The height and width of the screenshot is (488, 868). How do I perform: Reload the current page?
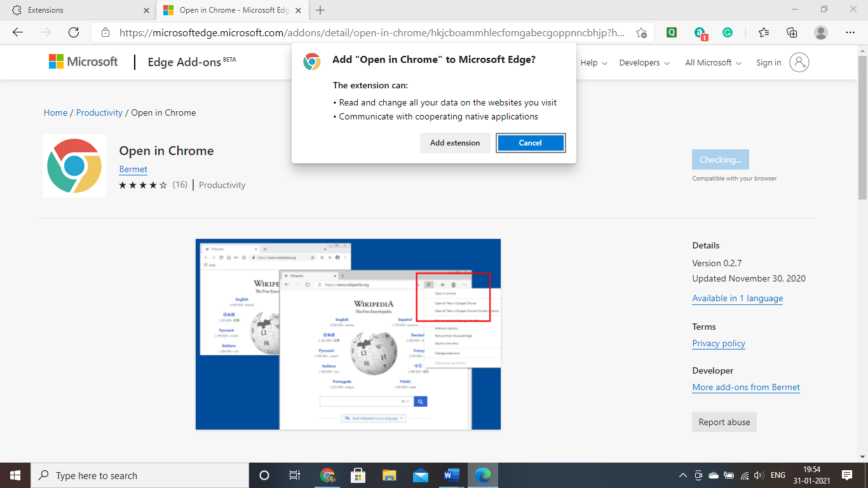pos(74,32)
